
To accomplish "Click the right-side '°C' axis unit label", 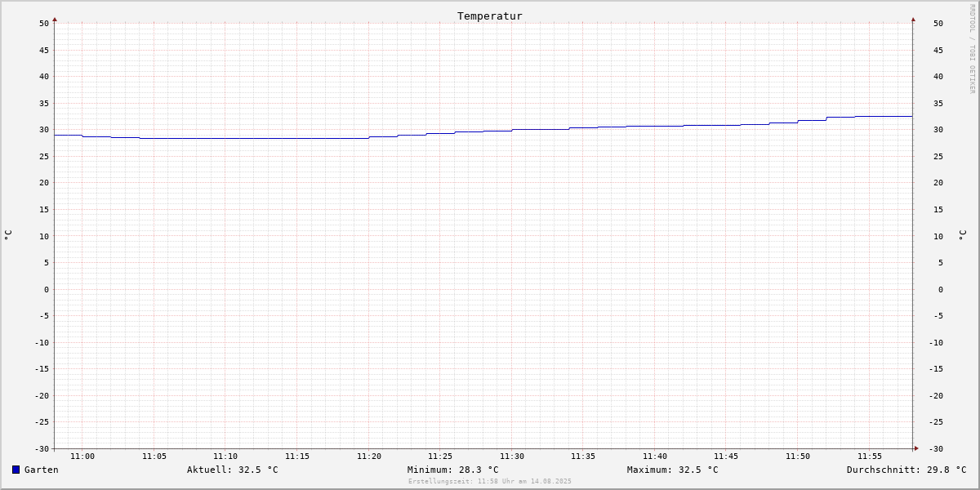I will (x=962, y=235).
